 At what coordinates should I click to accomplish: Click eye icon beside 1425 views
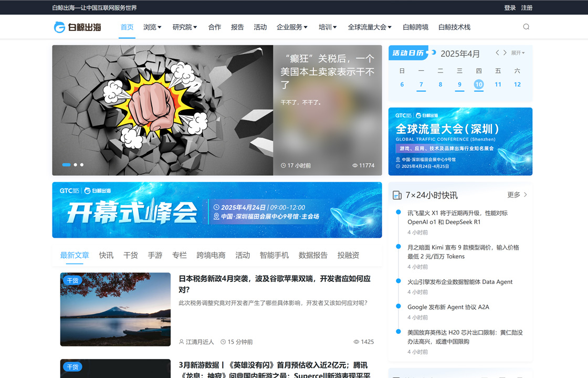(x=356, y=342)
